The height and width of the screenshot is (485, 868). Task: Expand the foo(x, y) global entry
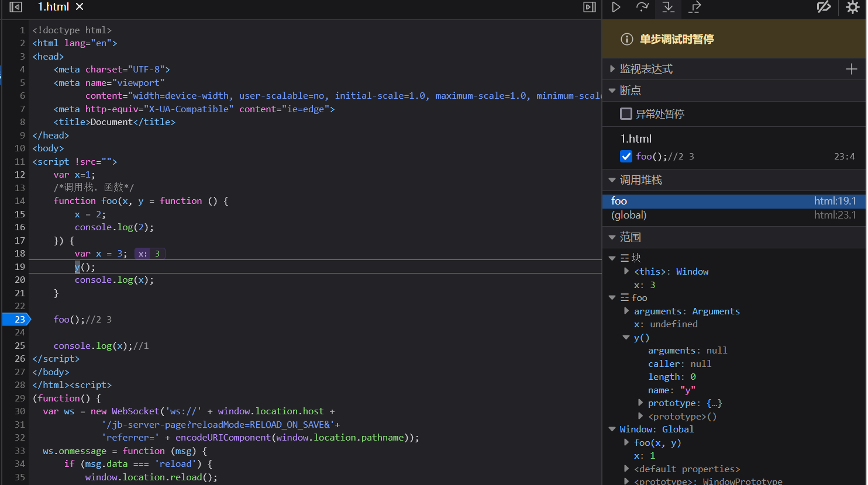(x=627, y=443)
